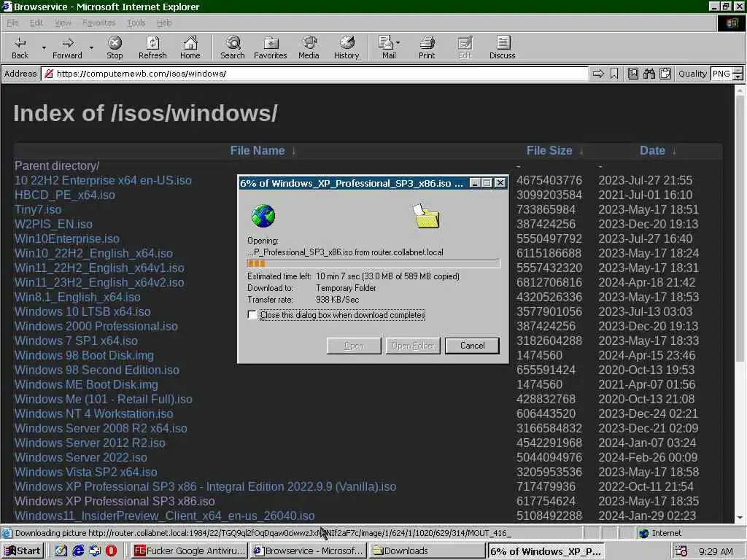Click Windows XP Professional SP3 x86.iso link
The width and height of the screenshot is (747, 560).
115,502
